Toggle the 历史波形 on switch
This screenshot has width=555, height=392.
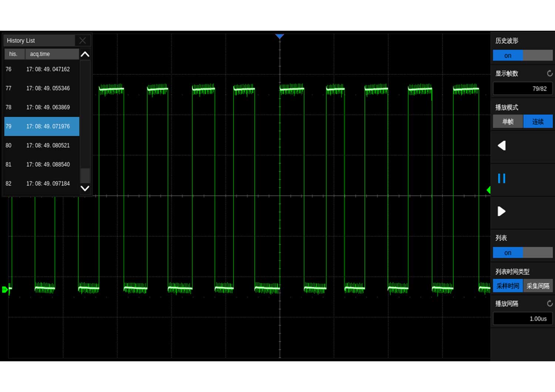523,55
